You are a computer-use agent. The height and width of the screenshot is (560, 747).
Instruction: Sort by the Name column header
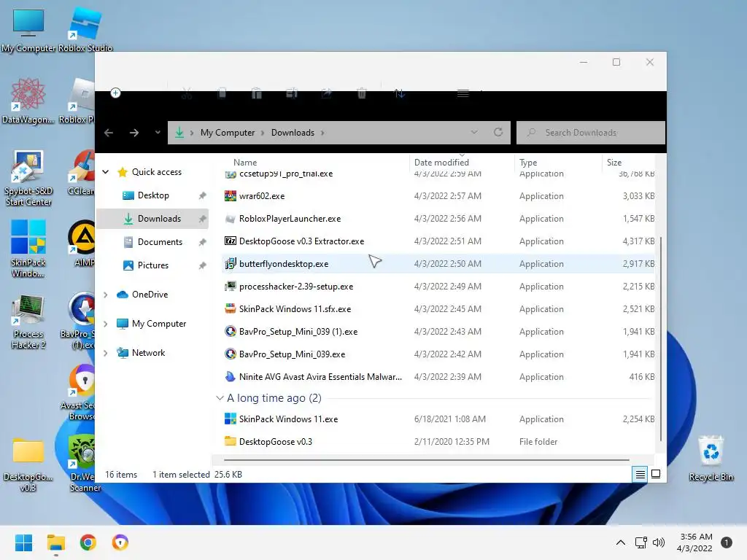(x=245, y=163)
